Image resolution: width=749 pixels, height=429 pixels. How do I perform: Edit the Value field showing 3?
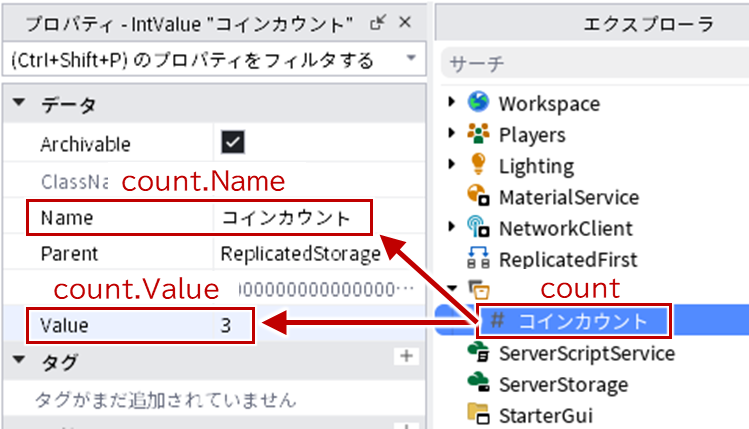[226, 326]
